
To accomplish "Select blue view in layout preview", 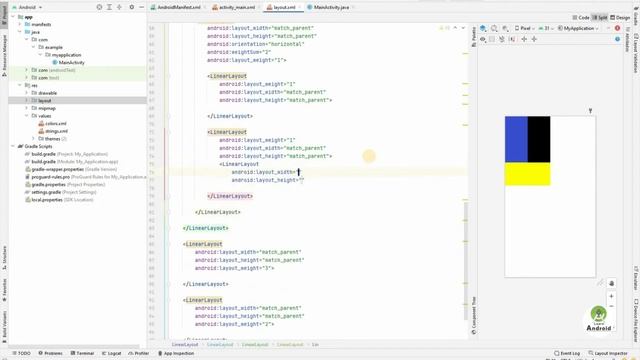I will pos(516,139).
